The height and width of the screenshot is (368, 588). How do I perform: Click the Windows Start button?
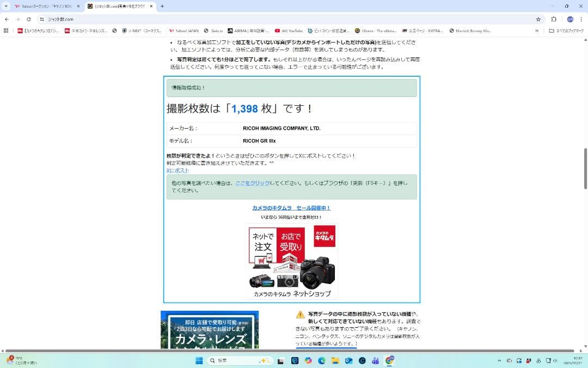click(x=198, y=360)
